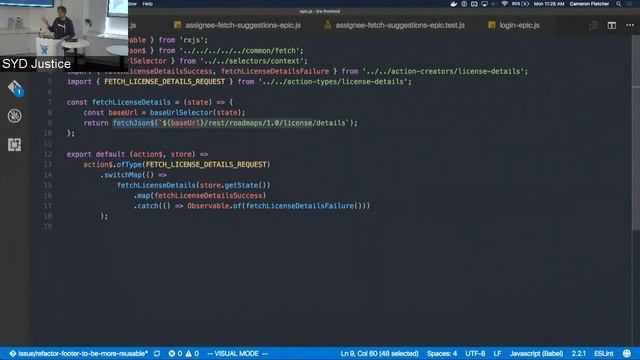The width and height of the screenshot is (640, 360).
Task: Click the -- VISUAL MODE -- status text
Action: (237, 353)
